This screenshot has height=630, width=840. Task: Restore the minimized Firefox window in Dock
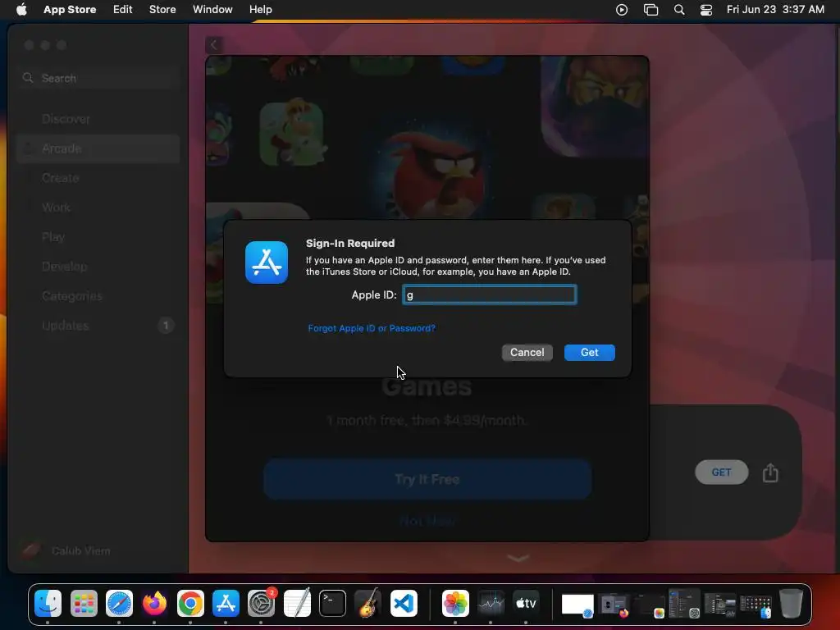coord(614,605)
